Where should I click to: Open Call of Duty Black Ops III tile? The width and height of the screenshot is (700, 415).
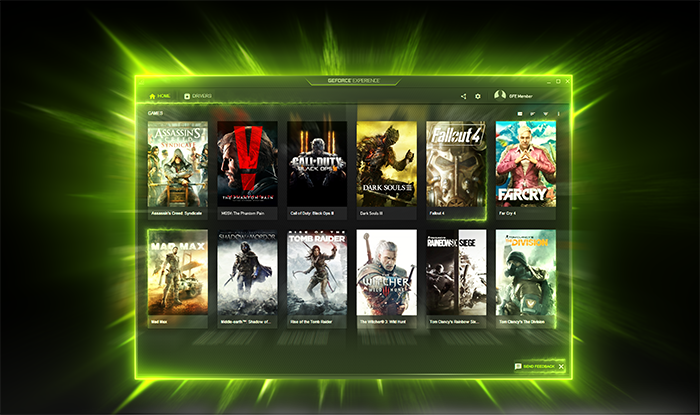[317, 170]
